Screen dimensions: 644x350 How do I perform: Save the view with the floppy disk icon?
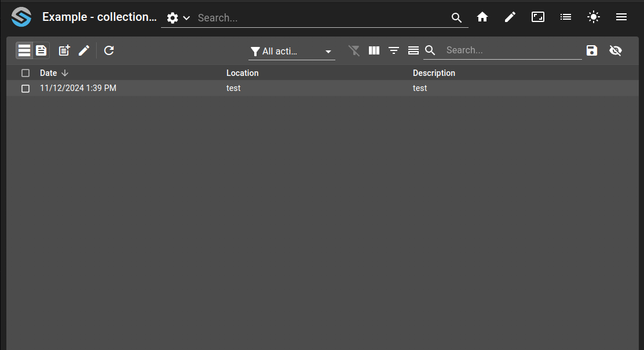click(x=591, y=50)
